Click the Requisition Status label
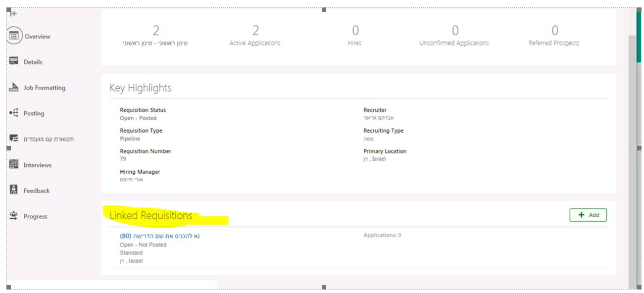The height and width of the screenshot is (293, 644). click(x=143, y=110)
